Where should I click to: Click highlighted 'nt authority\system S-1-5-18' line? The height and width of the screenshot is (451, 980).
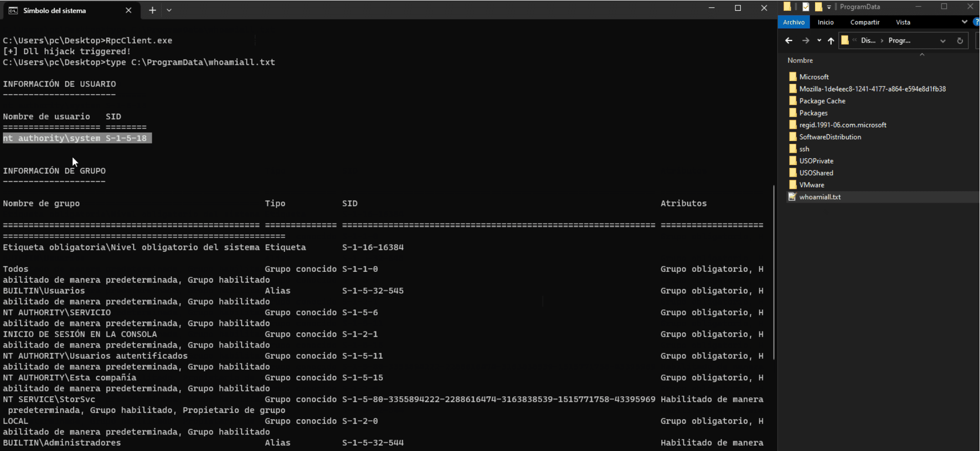77,138
